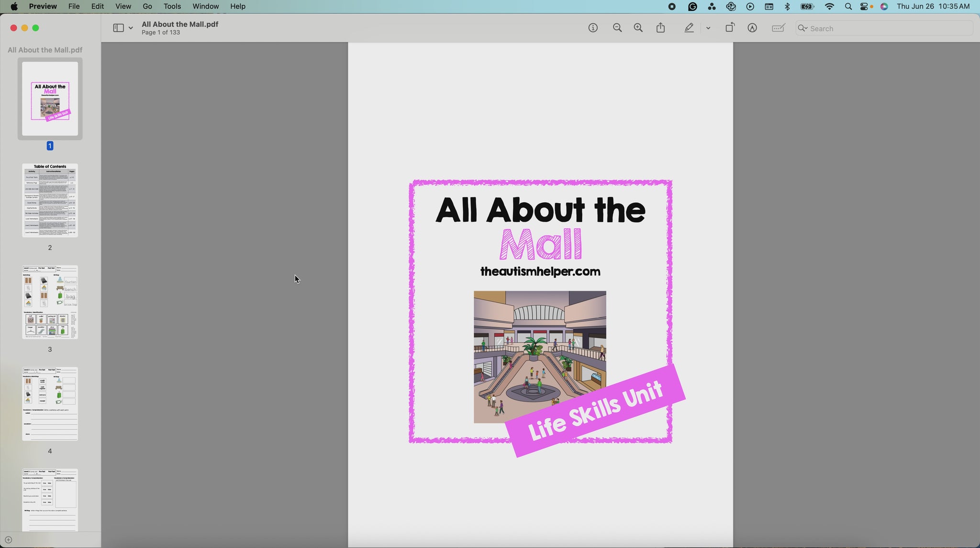980x548 pixels.
Task: Click the add page plus button
Action: [8, 540]
